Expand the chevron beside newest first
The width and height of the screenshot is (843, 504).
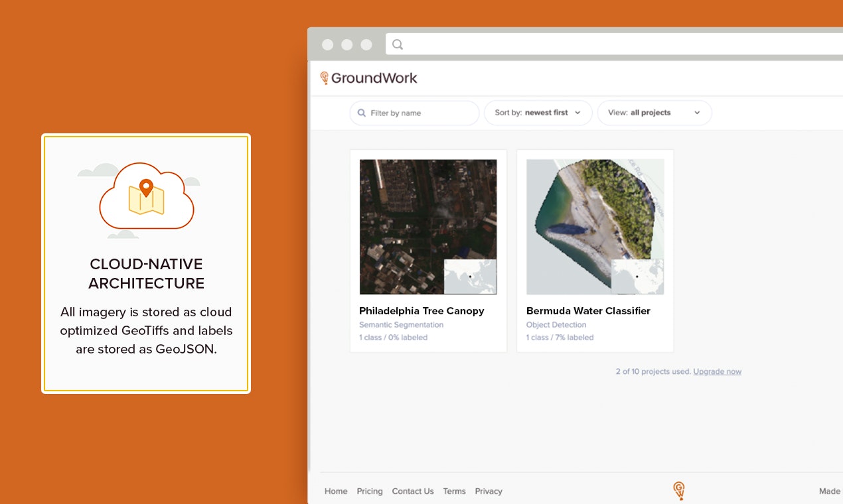tap(577, 113)
